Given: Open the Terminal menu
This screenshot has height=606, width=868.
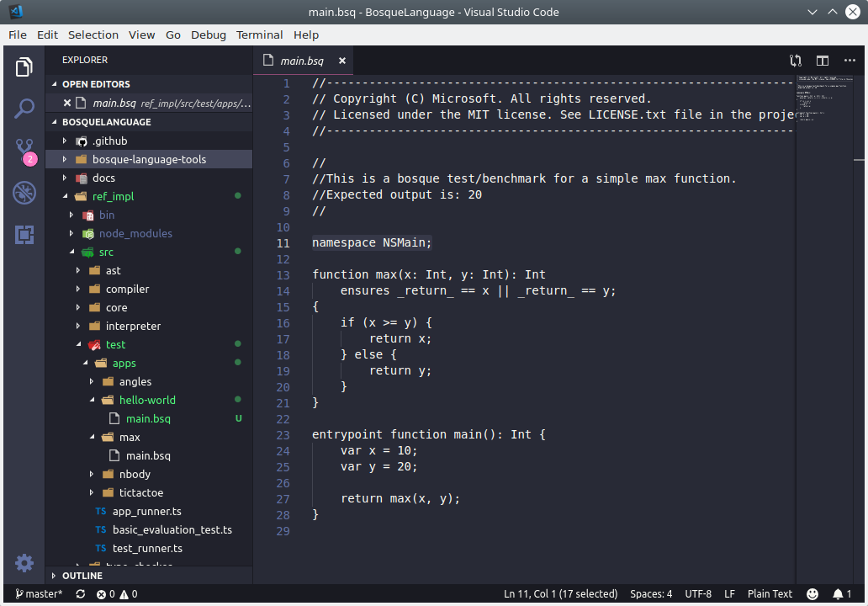Looking at the screenshot, I should (x=259, y=35).
